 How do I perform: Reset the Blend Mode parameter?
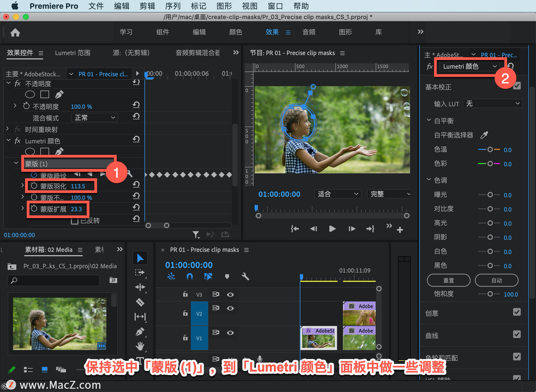[x=136, y=116]
